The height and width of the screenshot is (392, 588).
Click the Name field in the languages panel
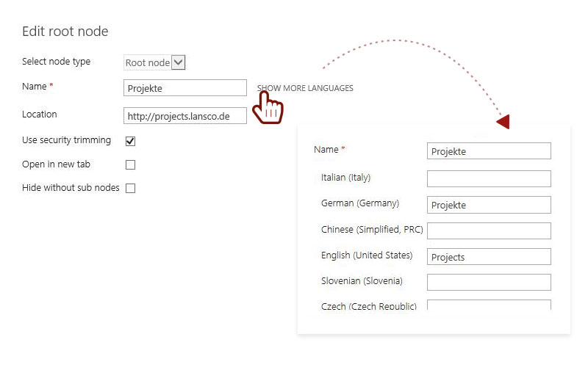489,151
